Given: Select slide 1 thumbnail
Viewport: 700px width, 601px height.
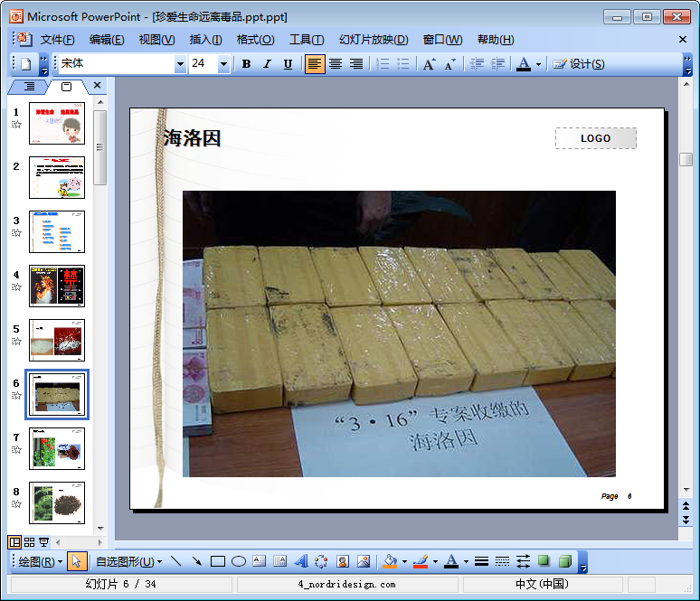Looking at the screenshot, I should (57, 123).
